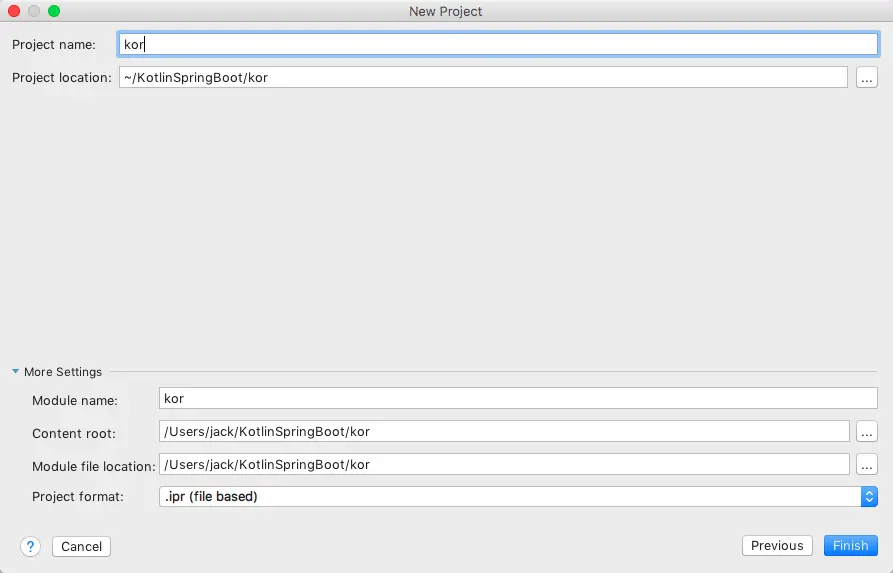
Task: Close the dialog with the red window button
Action: (14, 11)
